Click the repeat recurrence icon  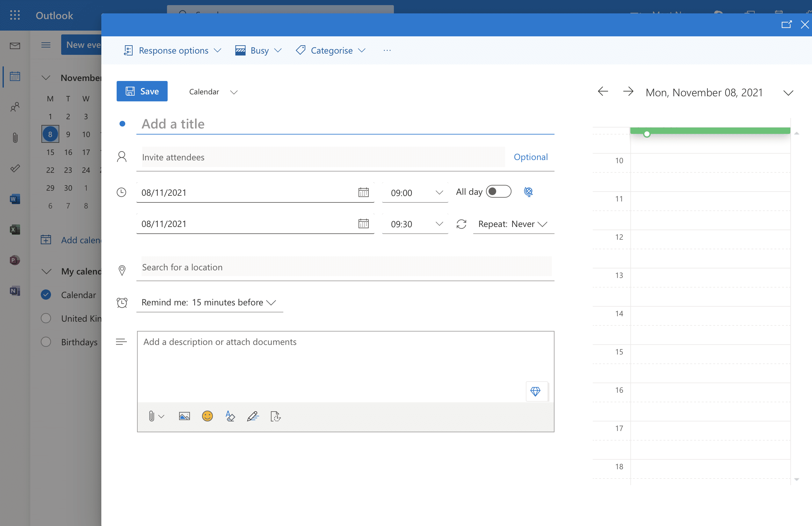pos(461,224)
